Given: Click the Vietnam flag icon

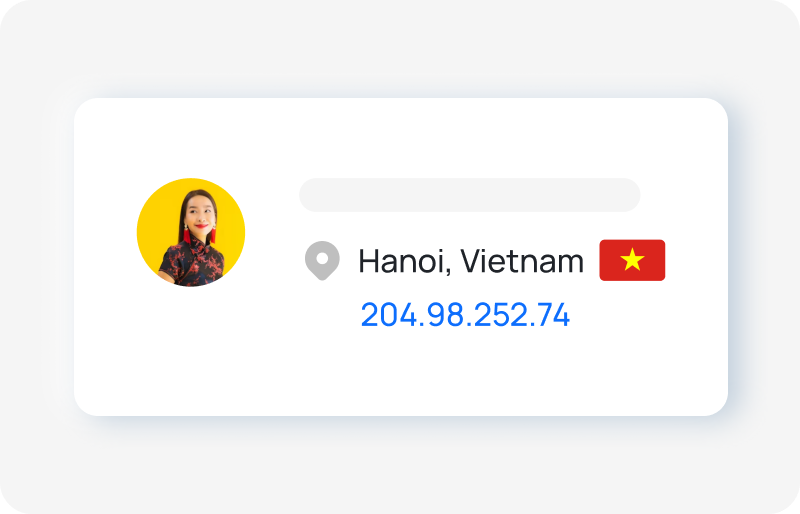Looking at the screenshot, I should pos(632,260).
